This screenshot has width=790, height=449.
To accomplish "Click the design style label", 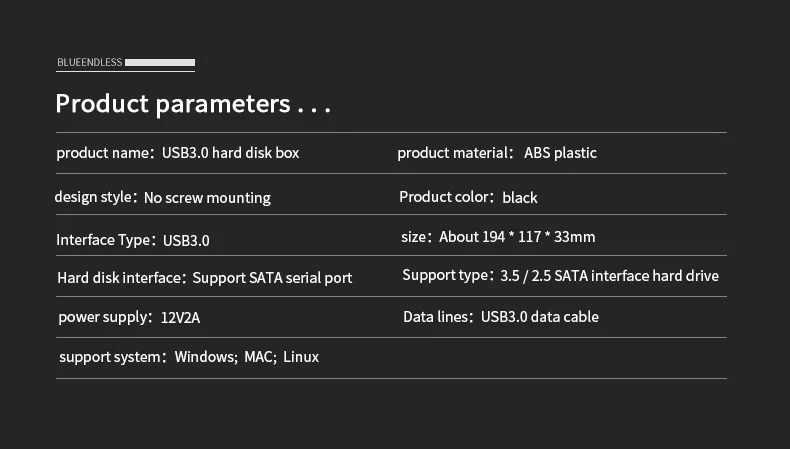I will 93,197.
